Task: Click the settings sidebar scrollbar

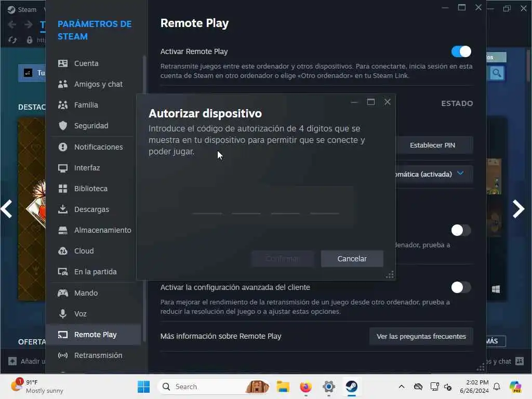Action: (x=144, y=198)
